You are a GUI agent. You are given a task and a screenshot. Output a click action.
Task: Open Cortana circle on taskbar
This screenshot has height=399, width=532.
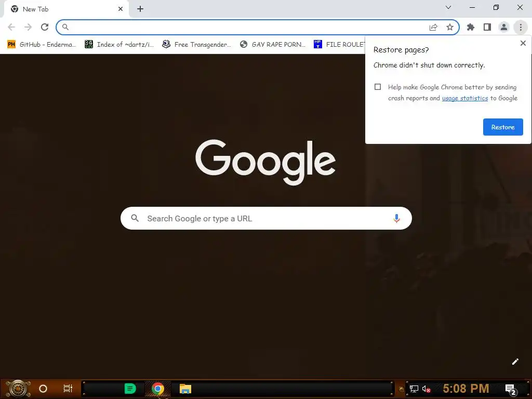43,389
